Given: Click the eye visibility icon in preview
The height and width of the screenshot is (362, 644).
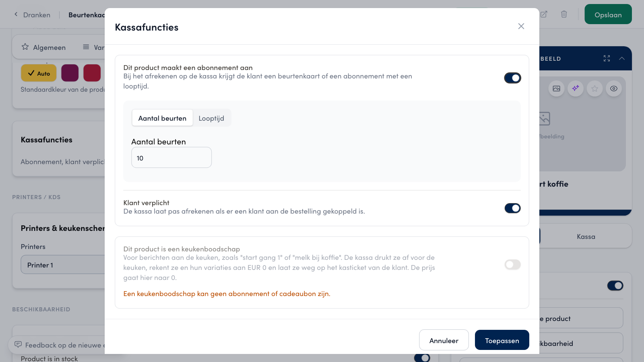Looking at the screenshot, I should pyautogui.click(x=614, y=88).
